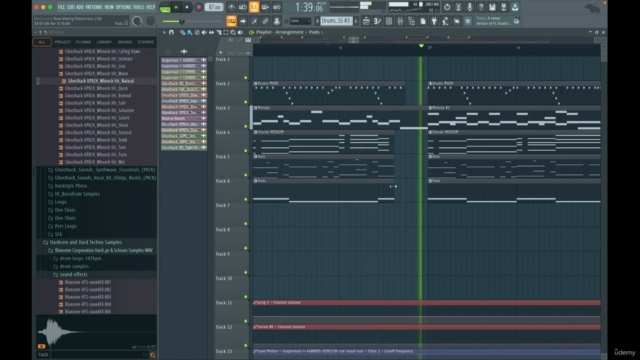The height and width of the screenshot is (360, 640).
Task: Adjust the main volume knob
Action: 137,21
